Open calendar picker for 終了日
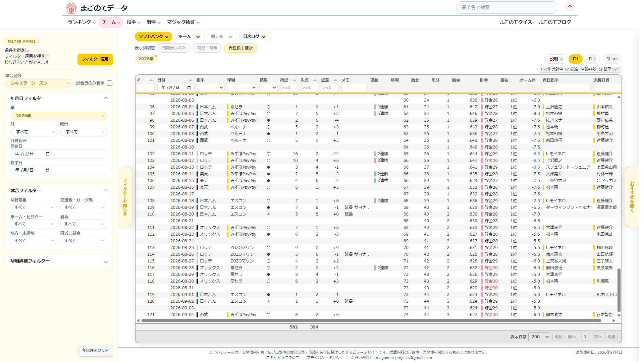Viewport: 644px width, 362px height. coord(48,170)
